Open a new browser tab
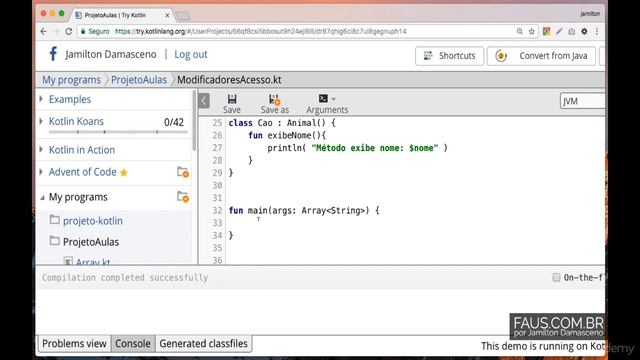 183,16
